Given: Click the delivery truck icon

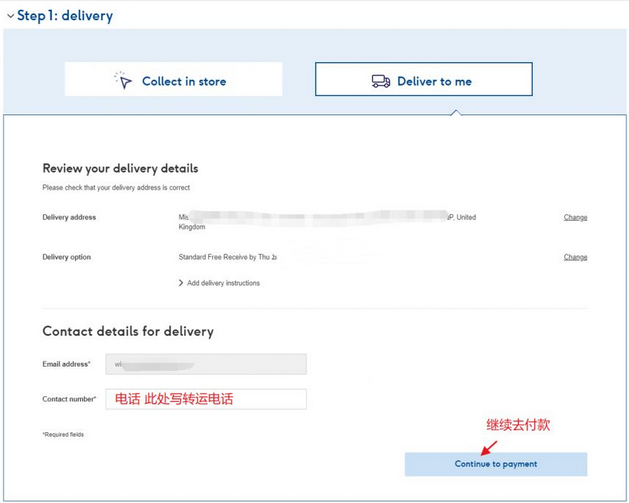Looking at the screenshot, I should [x=381, y=81].
